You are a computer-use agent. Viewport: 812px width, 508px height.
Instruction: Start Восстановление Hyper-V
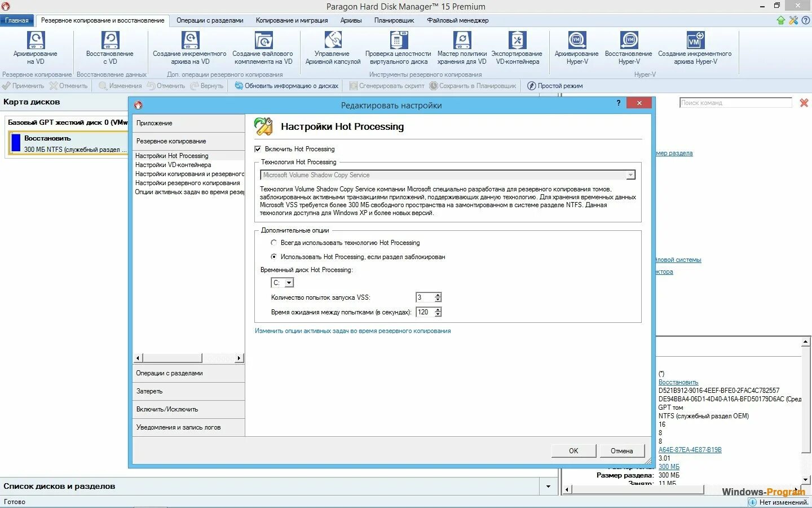point(629,48)
